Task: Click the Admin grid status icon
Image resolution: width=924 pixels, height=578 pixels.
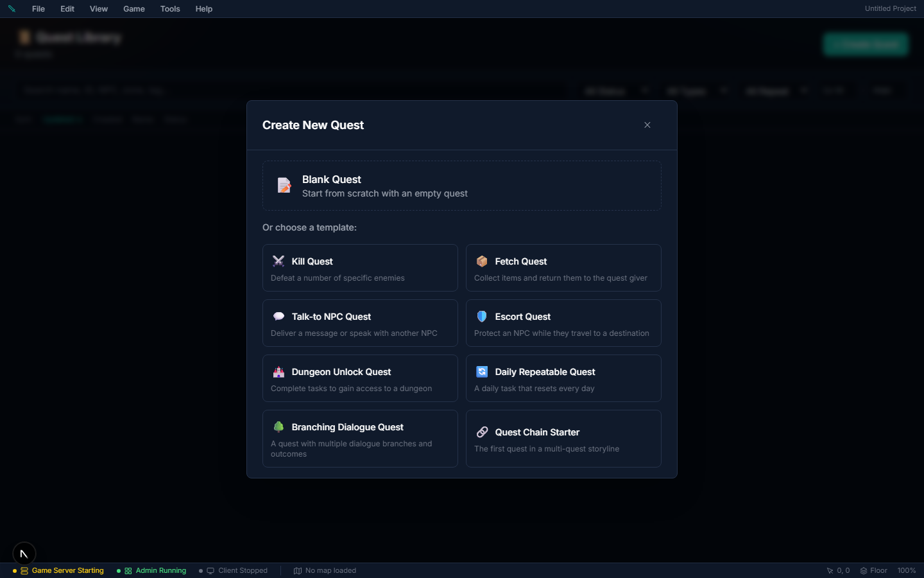Action: click(128, 570)
